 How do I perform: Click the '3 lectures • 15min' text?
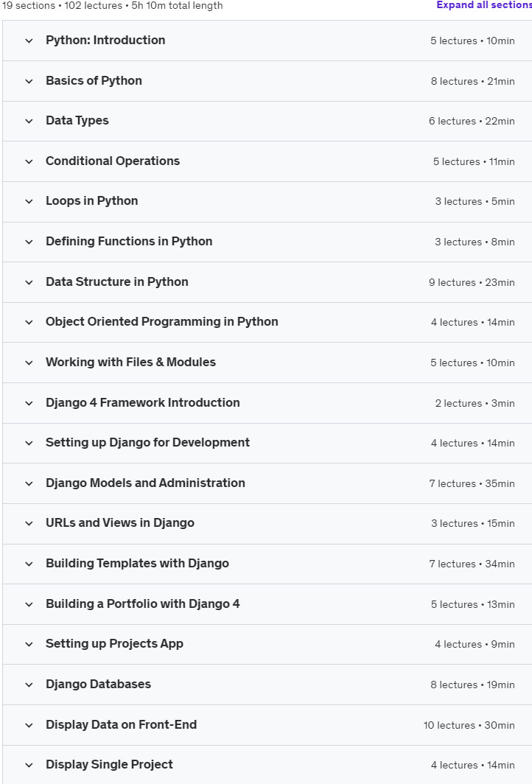pos(473,523)
